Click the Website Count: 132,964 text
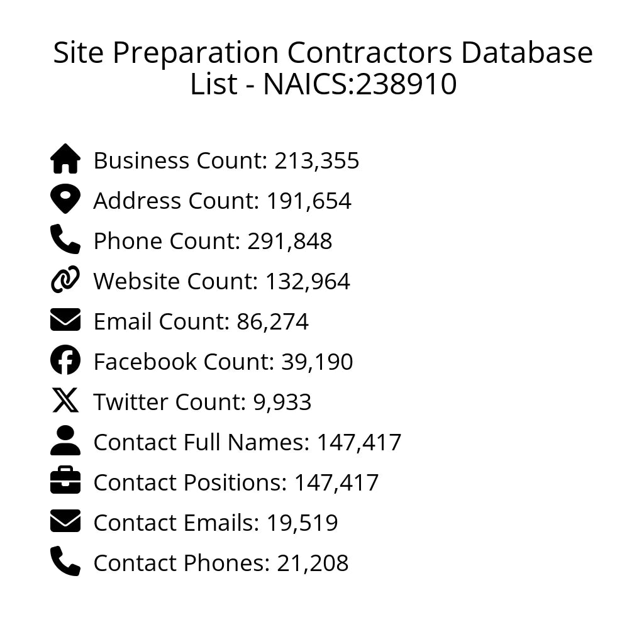The image size is (644, 644). 221,281
